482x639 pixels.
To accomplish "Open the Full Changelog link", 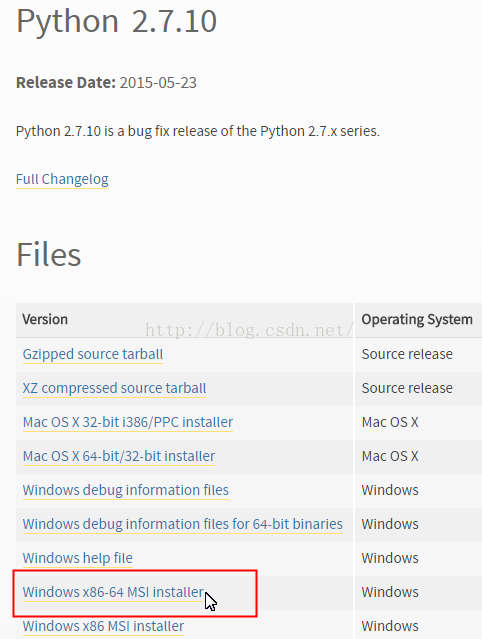I will pos(62,179).
